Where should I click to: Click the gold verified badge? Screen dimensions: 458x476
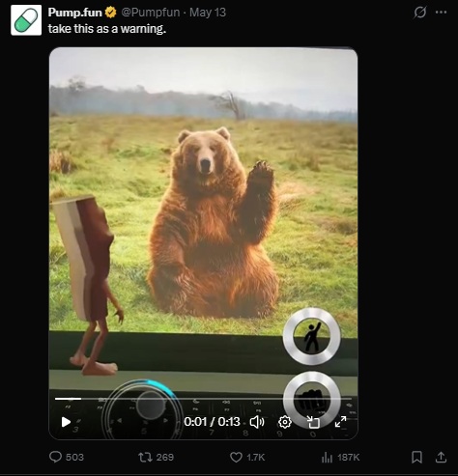coord(111,13)
